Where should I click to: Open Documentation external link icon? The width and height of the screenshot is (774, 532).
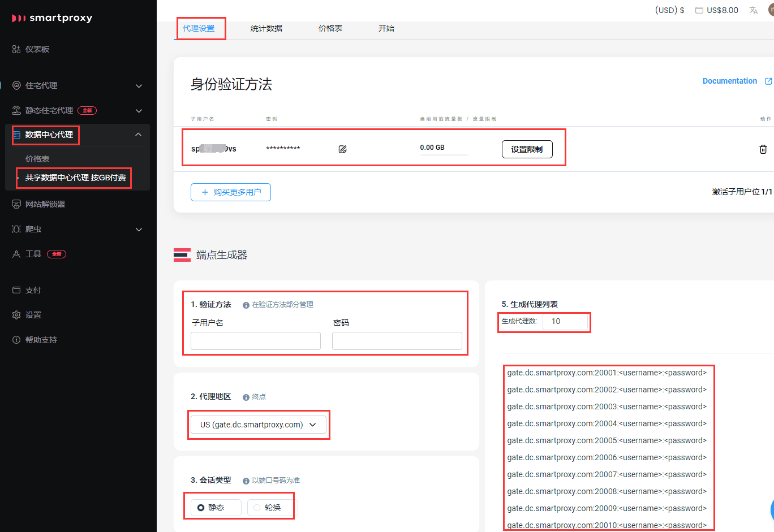[768, 81]
